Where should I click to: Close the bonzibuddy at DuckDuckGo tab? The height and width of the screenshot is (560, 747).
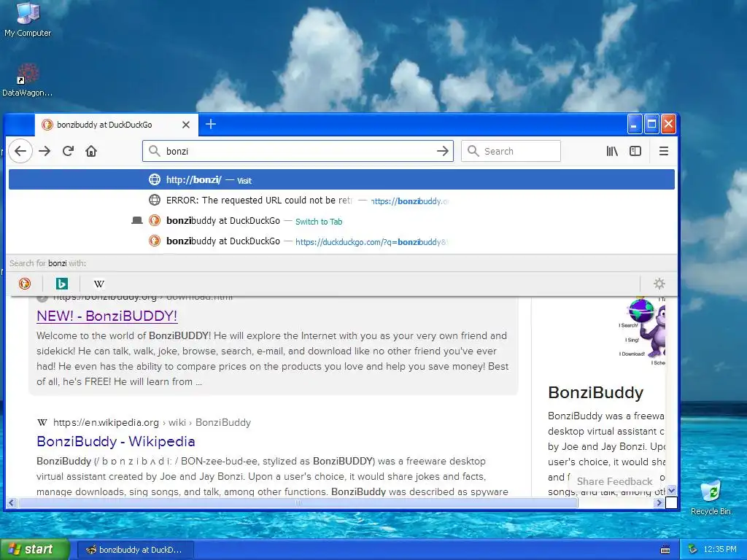(186, 125)
